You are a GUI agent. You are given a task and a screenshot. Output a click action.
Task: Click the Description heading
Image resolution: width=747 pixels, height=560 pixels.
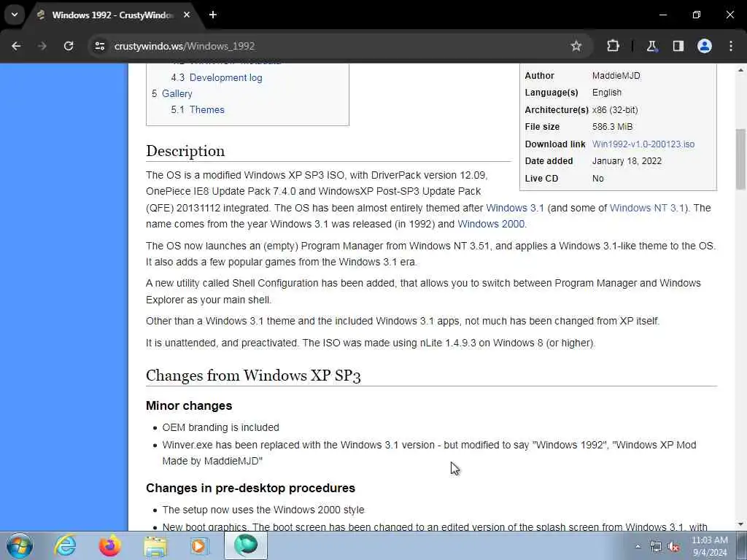pyautogui.click(x=185, y=151)
